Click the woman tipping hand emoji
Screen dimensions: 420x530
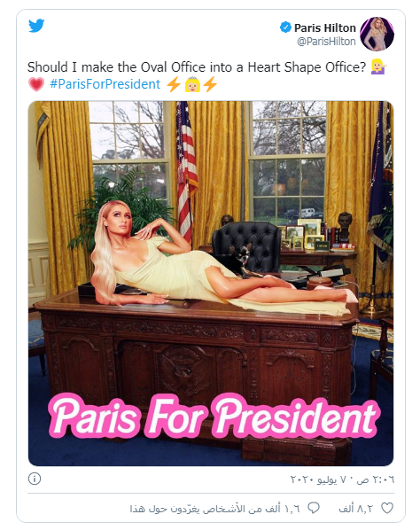coord(378,66)
